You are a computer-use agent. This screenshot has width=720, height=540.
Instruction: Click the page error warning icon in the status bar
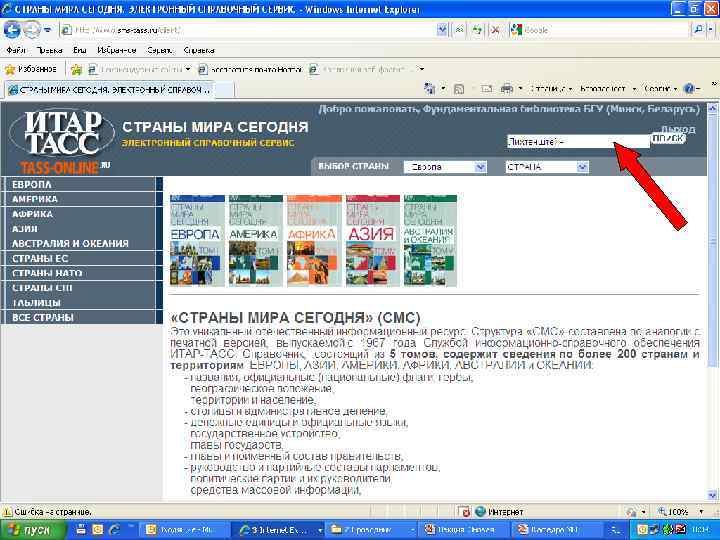coord(7,512)
